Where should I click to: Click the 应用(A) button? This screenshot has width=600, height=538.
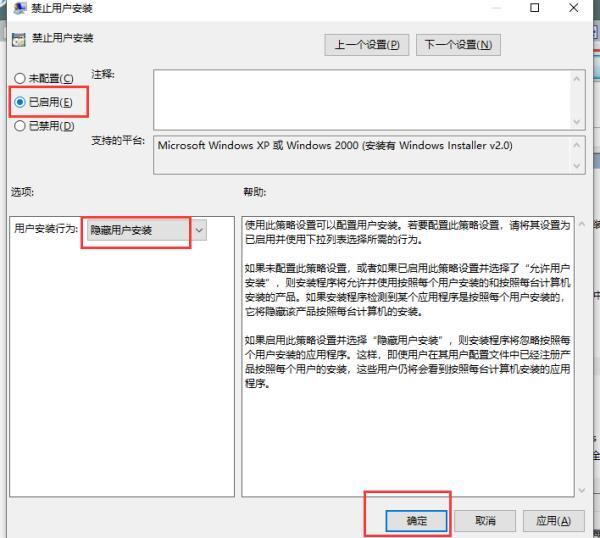coord(553,520)
